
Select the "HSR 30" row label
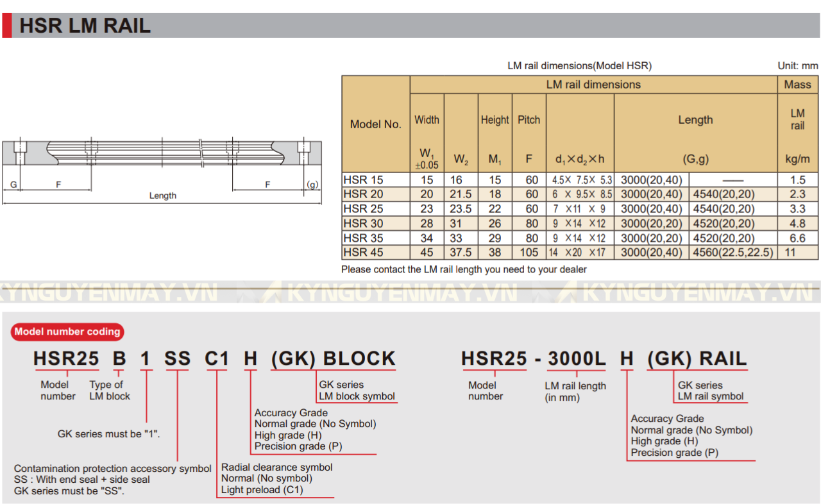pos(363,224)
